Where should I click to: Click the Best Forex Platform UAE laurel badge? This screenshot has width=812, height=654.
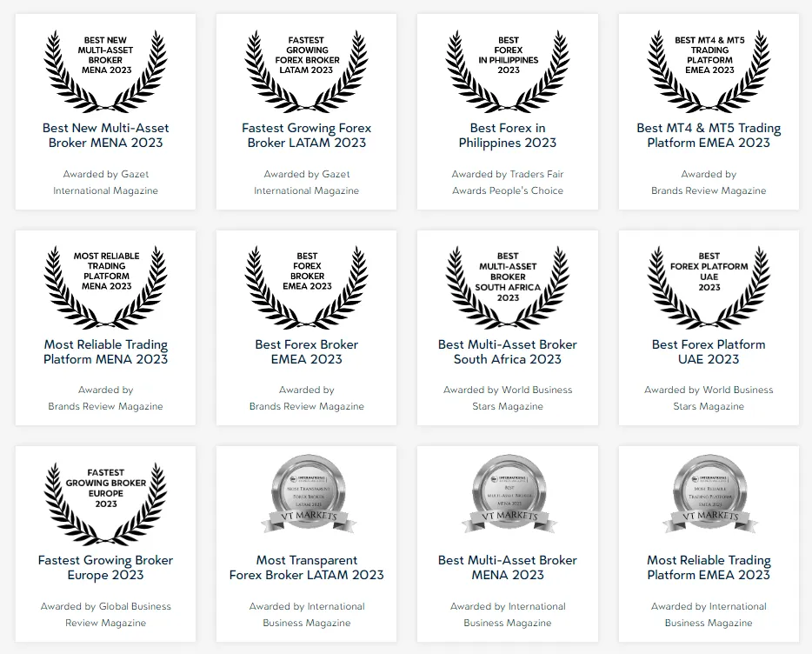(x=709, y=287)
